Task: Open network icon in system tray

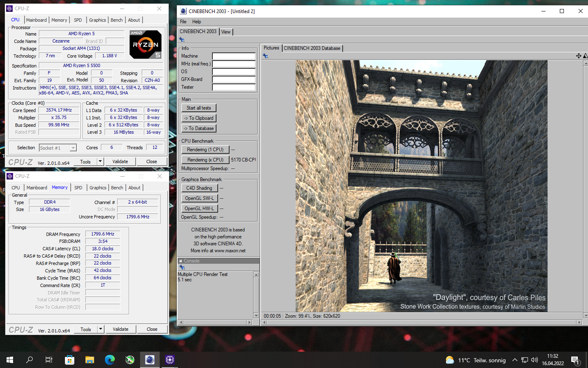Action: pos(525,360)
